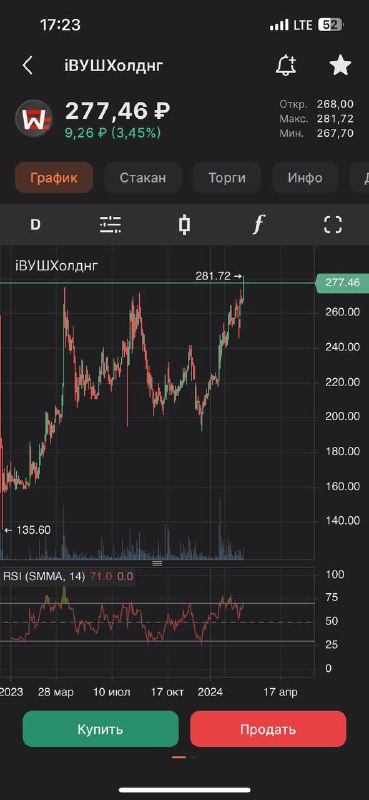Image resolution: width=369 pixels, height=800 pixels.
Task: Tap the company logo icon
Action: click(34, 118)
